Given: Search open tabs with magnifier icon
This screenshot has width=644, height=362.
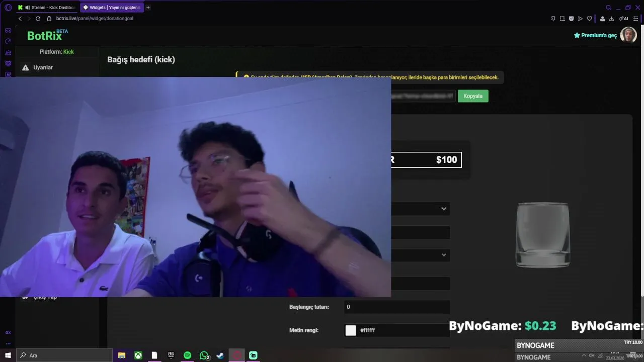Looking at the screenshot, I should tap(608, 8).
